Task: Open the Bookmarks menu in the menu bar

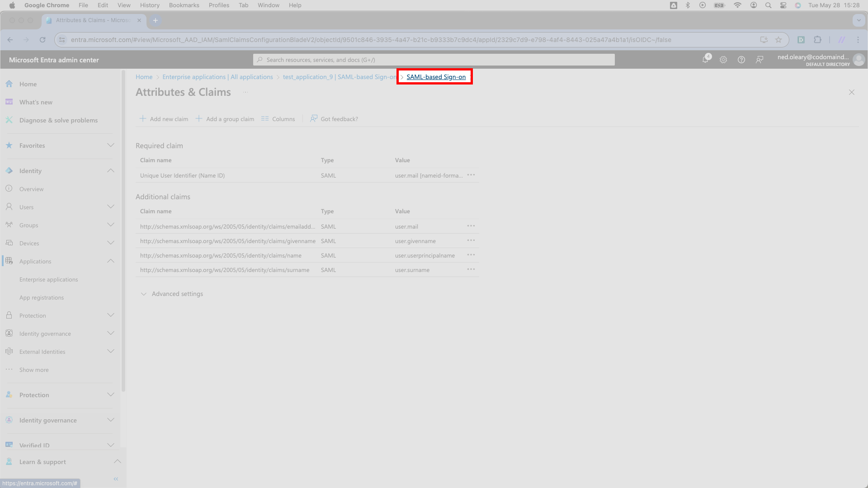Action: tap(184, 5)
